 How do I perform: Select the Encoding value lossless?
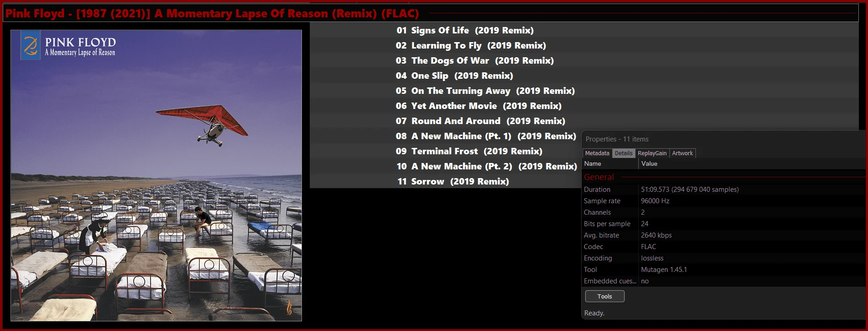point(652,258)
